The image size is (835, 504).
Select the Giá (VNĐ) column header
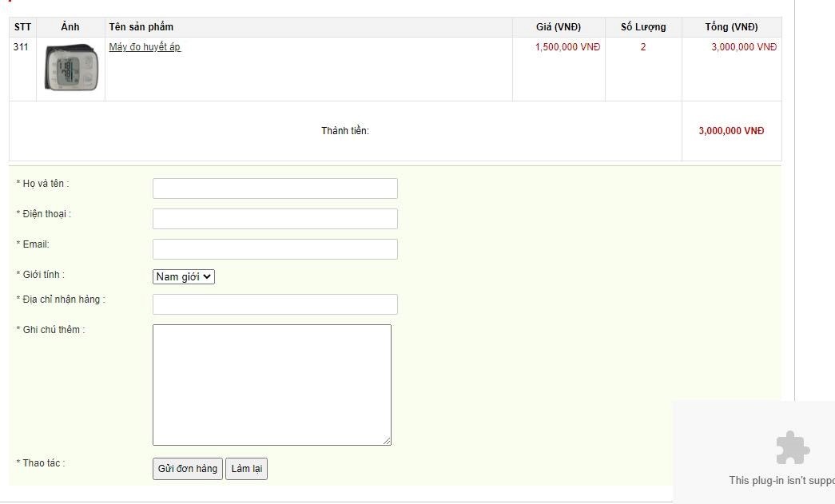click(559, 27)
